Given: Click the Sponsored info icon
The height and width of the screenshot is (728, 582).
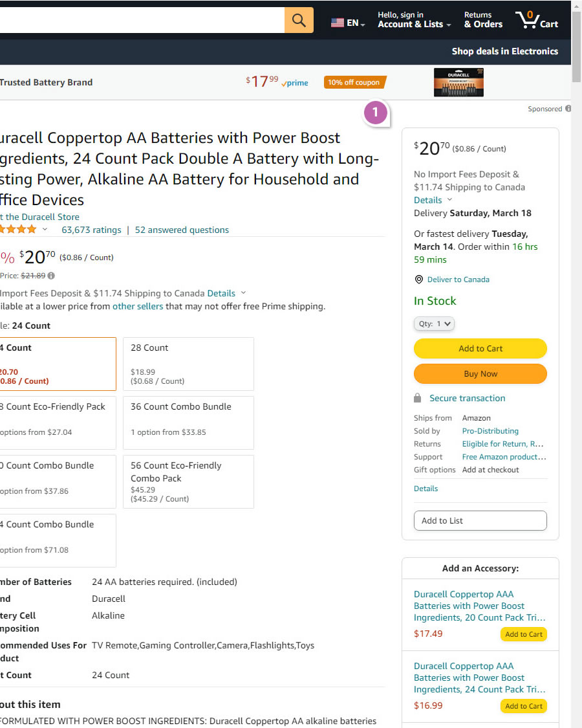Looking at the screenshot, I should [568, 109].
